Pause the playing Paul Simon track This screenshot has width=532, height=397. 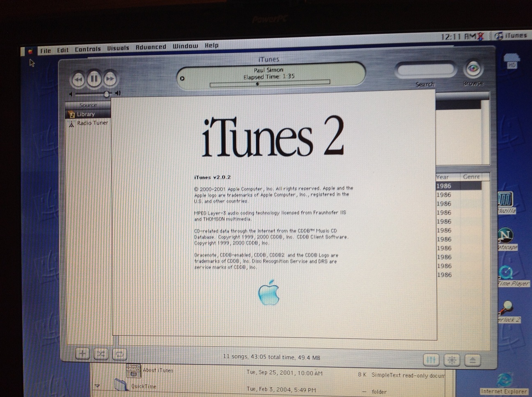click(94, 78)
